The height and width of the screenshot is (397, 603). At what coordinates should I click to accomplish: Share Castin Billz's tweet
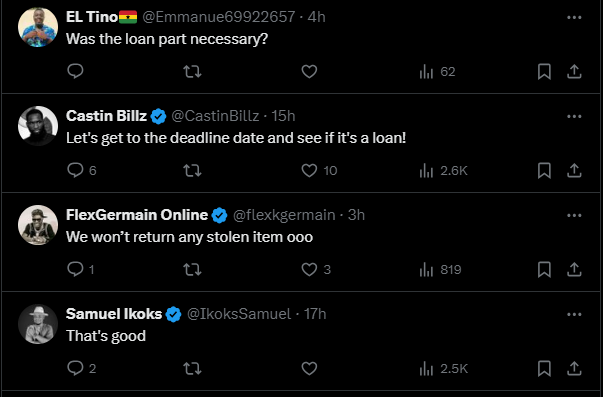[x=574, y=170]
